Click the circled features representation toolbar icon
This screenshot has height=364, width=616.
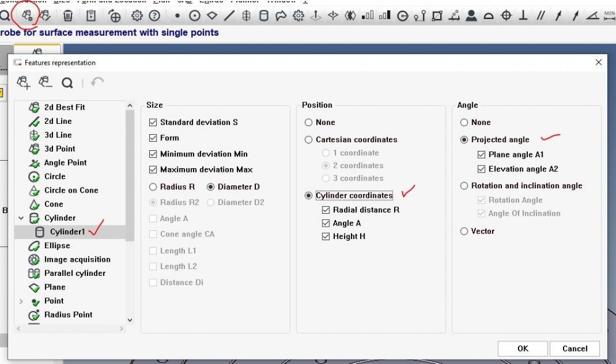coord(27,16)
